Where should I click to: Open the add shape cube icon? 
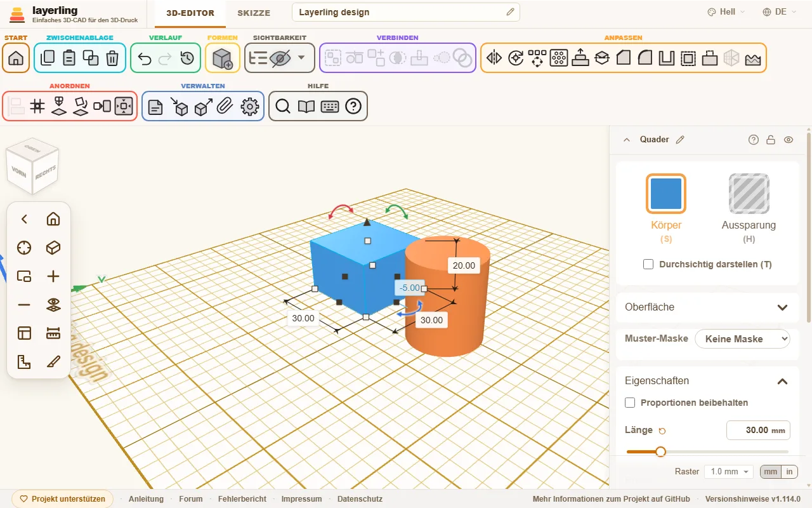point(223,58)
